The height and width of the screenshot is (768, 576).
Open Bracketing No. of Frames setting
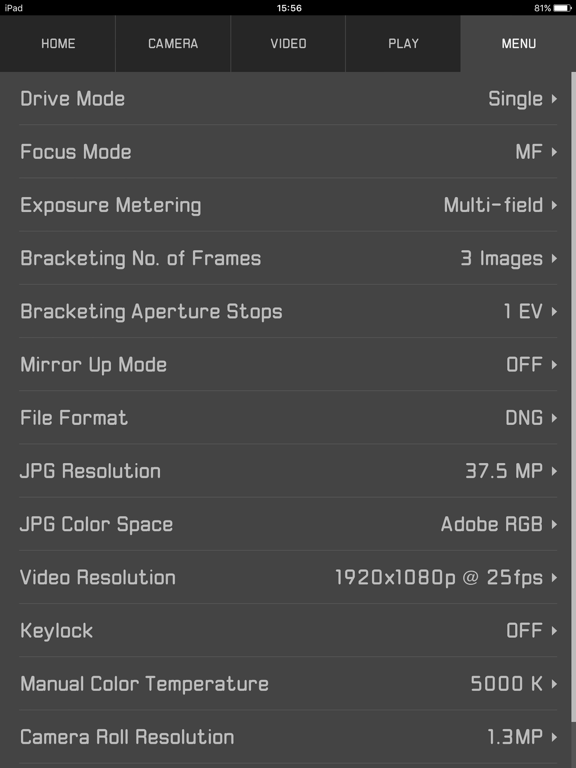pyautogui.click(x=288, y=258)
